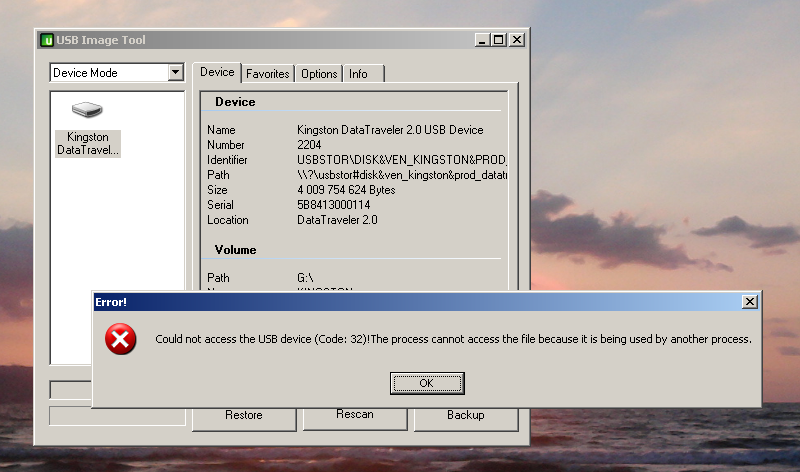Screen dimensions: 800x472
Task: Select the Kingston DataTraveler drive icon
Action: tap(87, 109)
